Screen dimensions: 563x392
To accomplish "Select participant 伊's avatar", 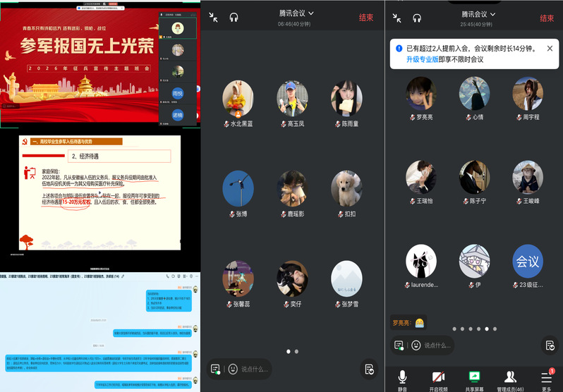I will coord(474,262).
